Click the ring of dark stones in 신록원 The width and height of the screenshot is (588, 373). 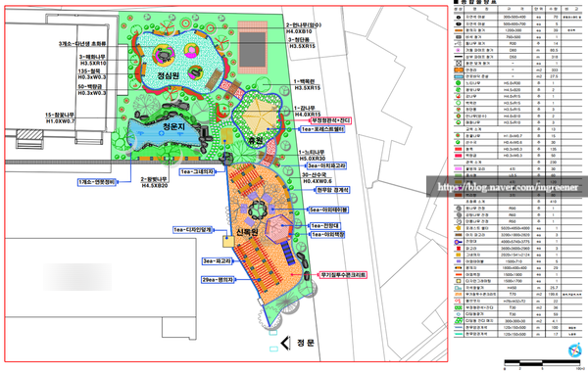[258, 209]
